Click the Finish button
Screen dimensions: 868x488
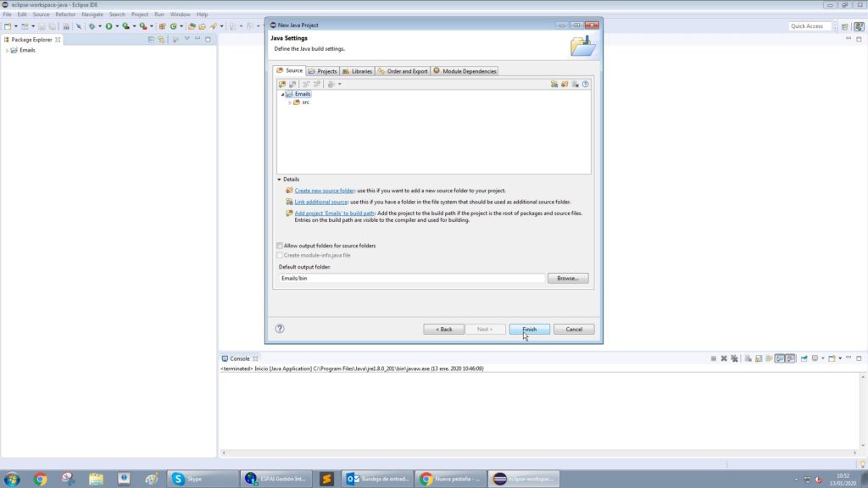pos(529,329)
